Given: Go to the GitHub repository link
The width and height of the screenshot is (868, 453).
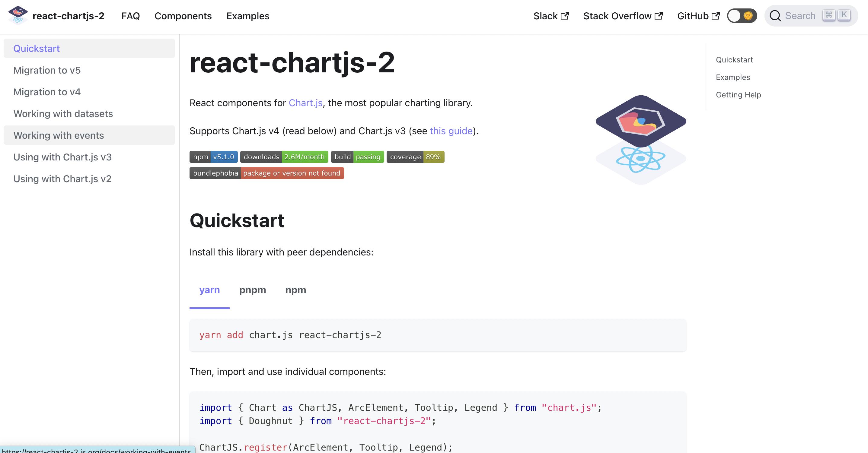Looking at the screenshot, I should 698,16.
